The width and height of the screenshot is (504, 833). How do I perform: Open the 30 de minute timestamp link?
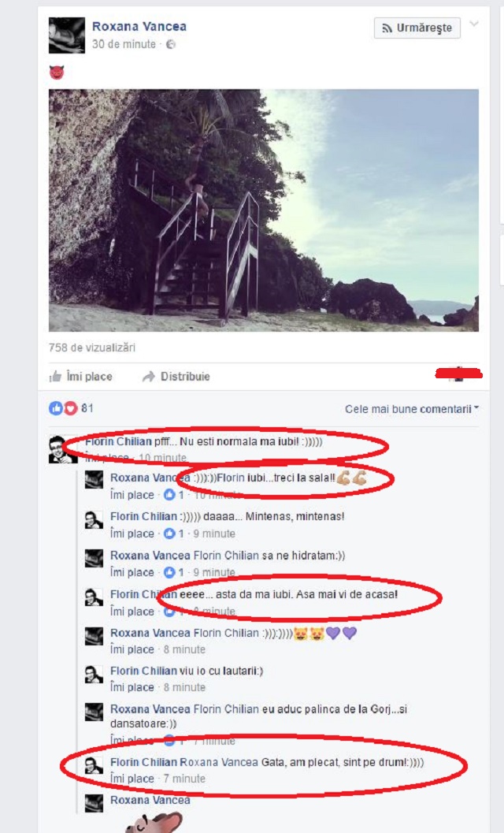(x=124, y=45)
